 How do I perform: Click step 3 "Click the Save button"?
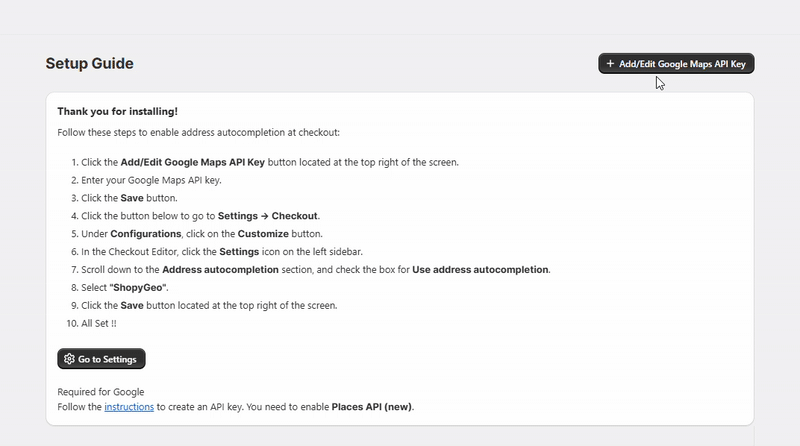pyautogui.click(x=129, y=198)
